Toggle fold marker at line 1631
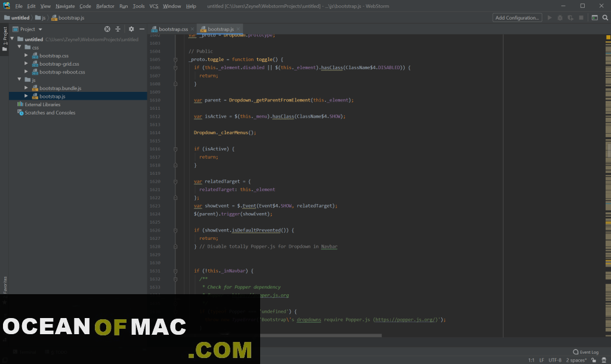This screenshot has width=611, height=364. tap(175, 271)
